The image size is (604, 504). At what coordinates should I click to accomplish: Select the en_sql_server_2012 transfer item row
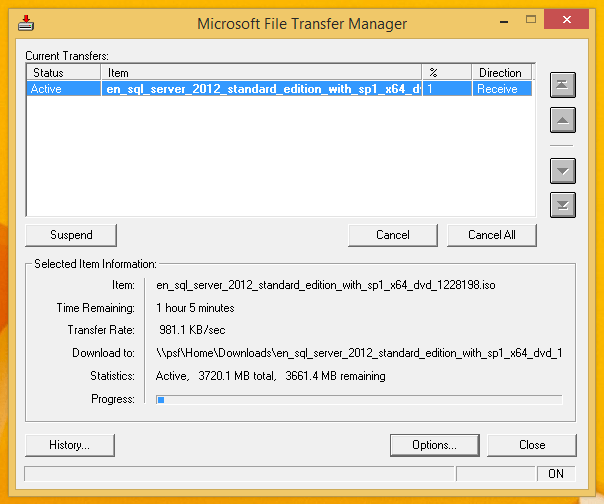(x=261, y=89)
